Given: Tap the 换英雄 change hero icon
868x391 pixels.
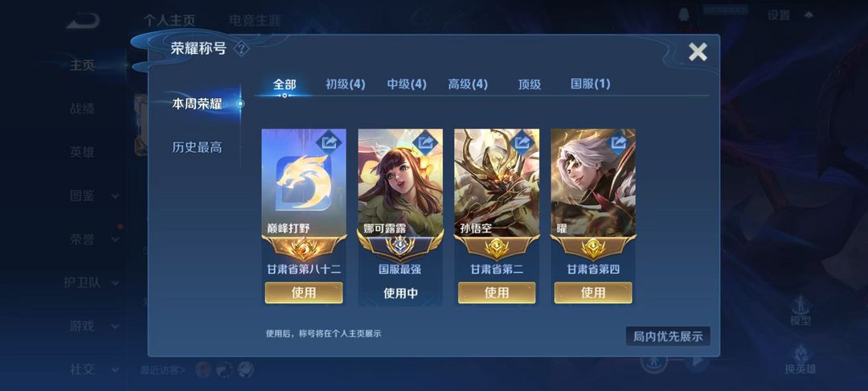Looking at the screenshot, I should [800, 360].
